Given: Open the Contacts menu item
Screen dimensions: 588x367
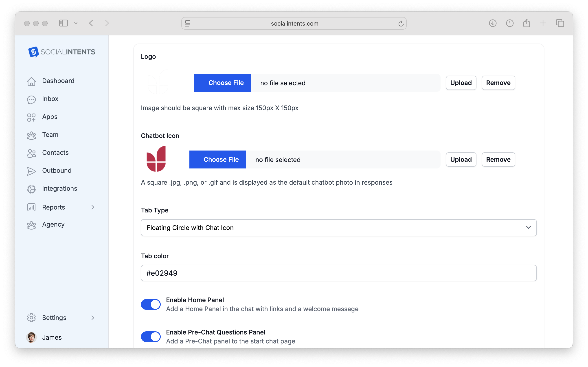Looking at the screenshot, I should 55,153.
